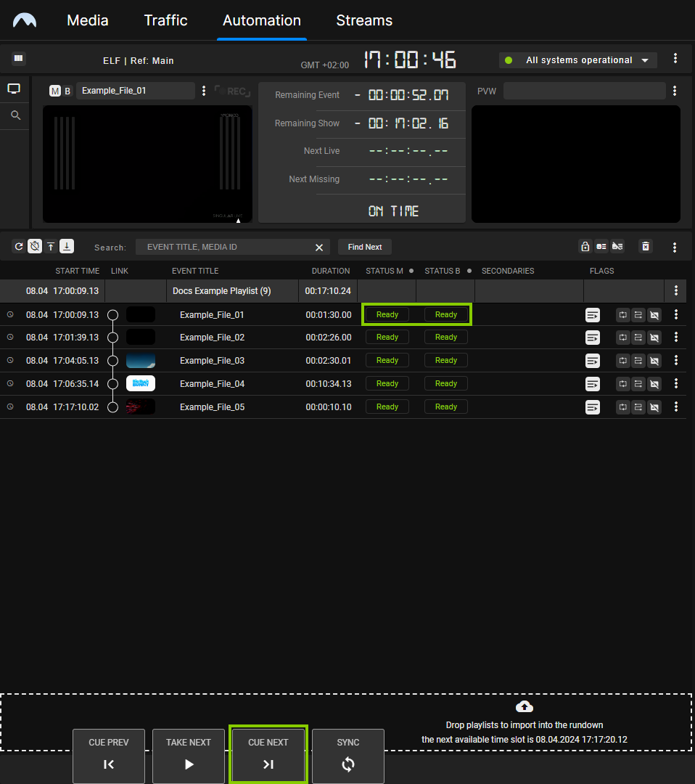This screenshot has width=695, height=784.
Task: Click the trash delete icon in rundown toolbar
Action: [645, 247]
